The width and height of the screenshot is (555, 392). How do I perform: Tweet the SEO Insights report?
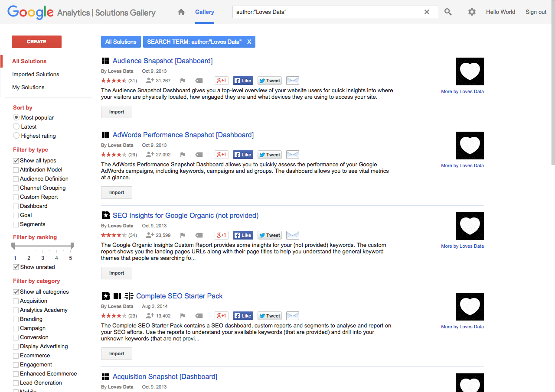click(270, 235)
